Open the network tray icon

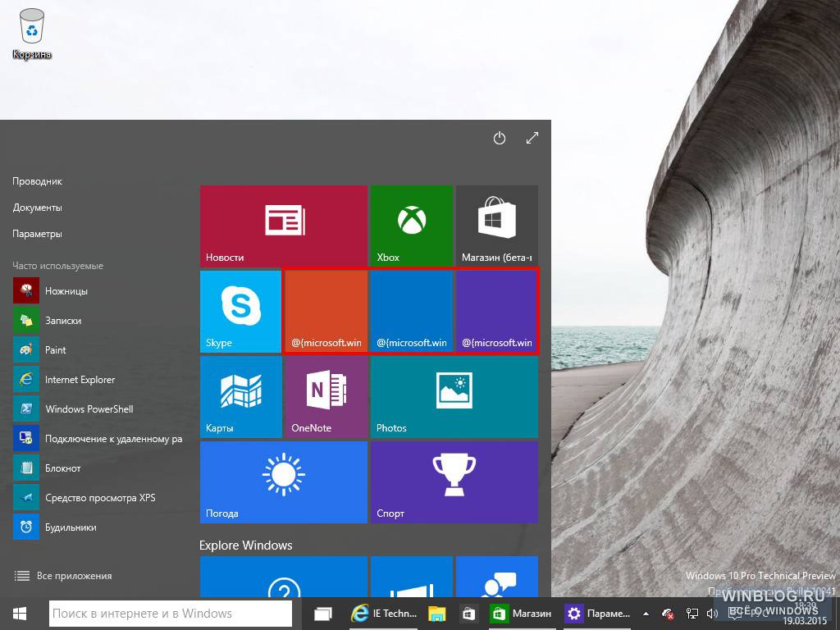coord(692,614)
